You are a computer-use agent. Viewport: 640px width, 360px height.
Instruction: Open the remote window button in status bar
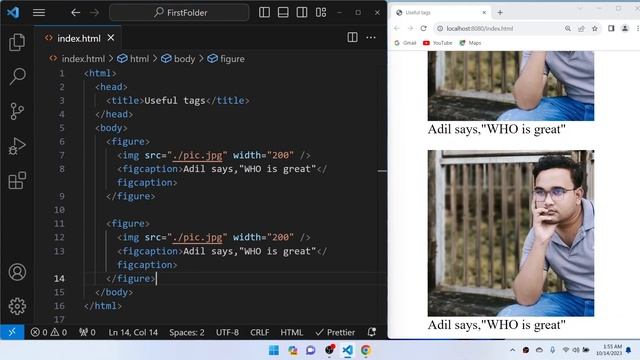(x=12, y=332)
